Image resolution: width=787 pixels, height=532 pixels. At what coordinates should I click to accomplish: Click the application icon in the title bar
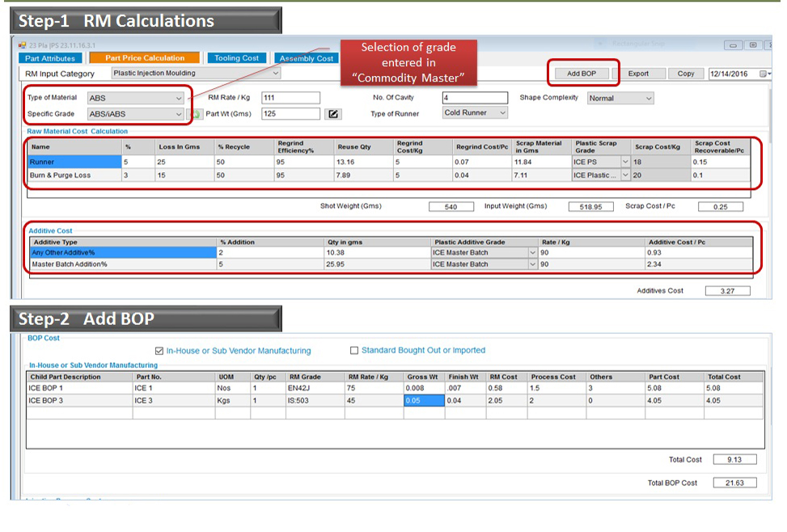[22, 45]
